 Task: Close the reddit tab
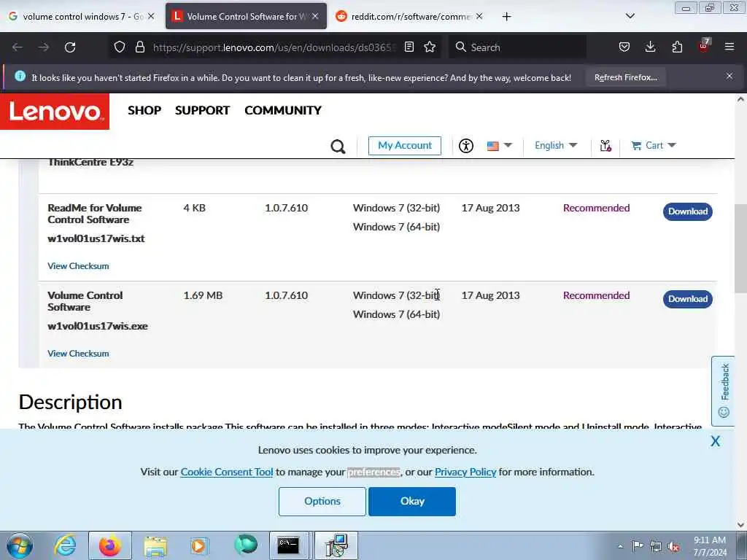479,16
